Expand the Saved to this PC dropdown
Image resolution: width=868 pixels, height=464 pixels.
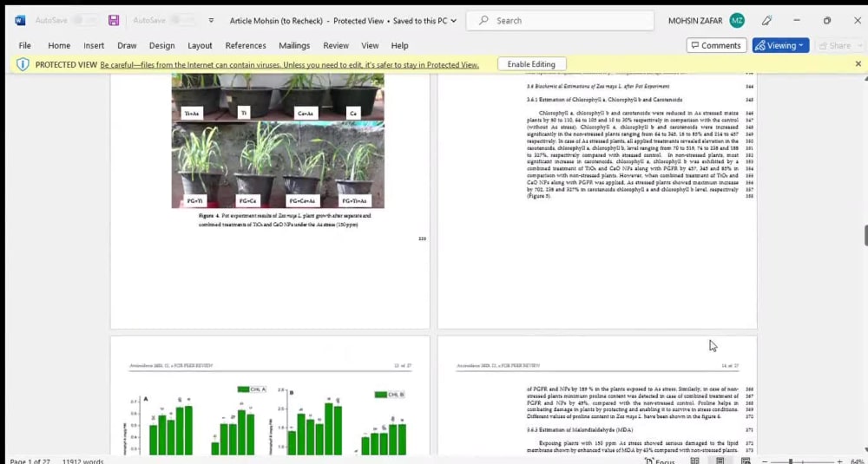[x=453, y=21]
